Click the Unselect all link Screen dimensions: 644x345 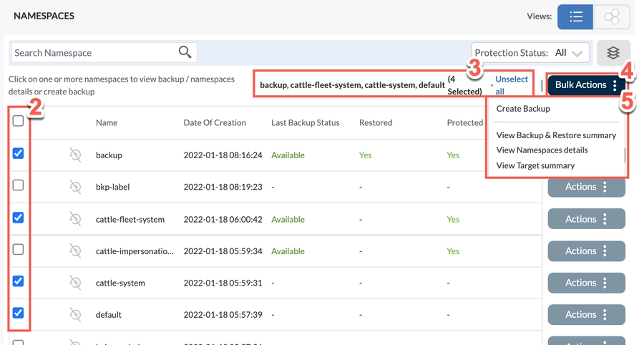511,85
